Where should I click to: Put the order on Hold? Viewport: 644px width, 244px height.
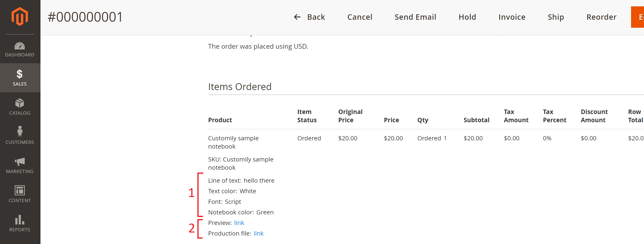[467, 17]
